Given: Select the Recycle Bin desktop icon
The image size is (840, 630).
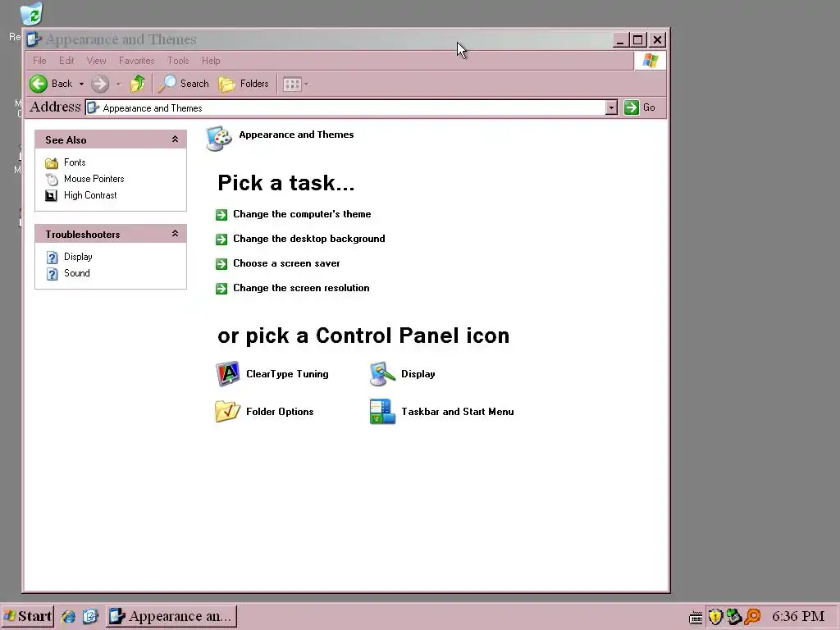Looking at the screenshot, I should 31,14.
